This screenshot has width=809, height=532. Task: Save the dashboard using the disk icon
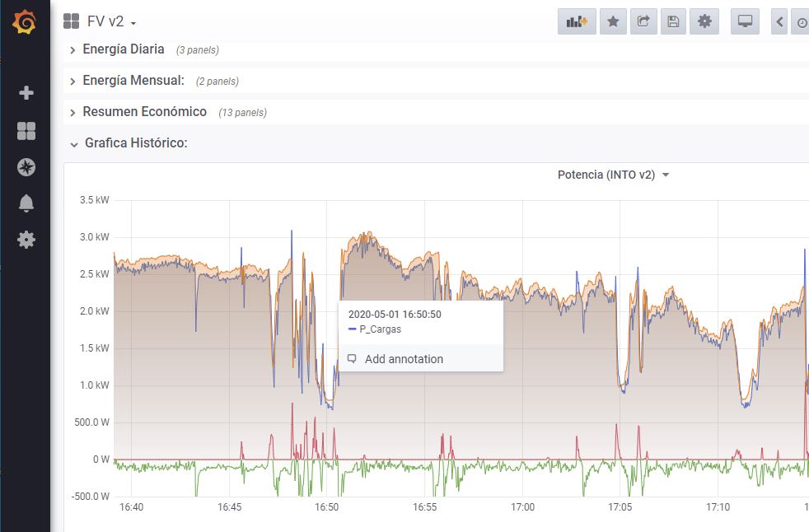[x=672, y=21]
